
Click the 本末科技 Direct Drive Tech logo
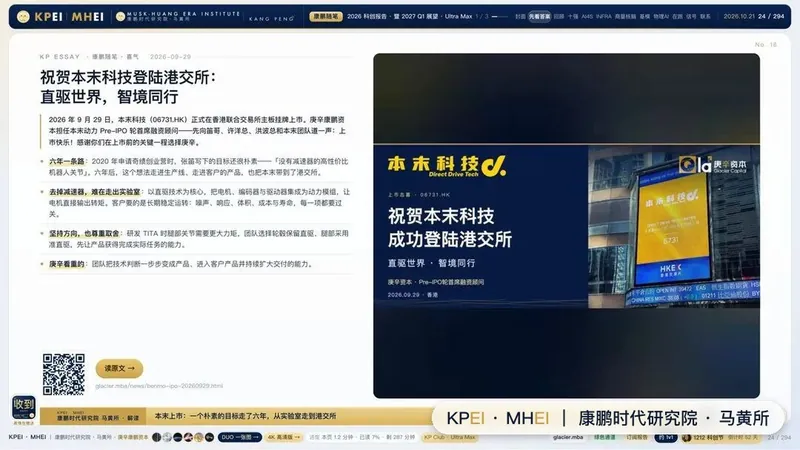point(447,166)
